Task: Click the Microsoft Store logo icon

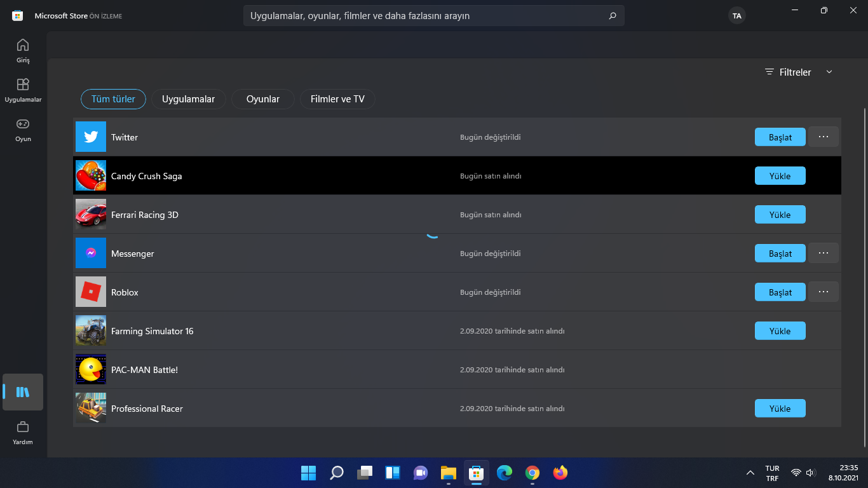Action: tap(18, 15)
